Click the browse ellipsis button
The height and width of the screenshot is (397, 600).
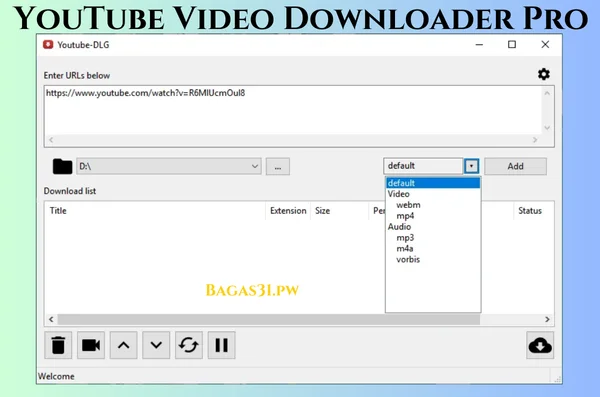click(x=278, y=167)
